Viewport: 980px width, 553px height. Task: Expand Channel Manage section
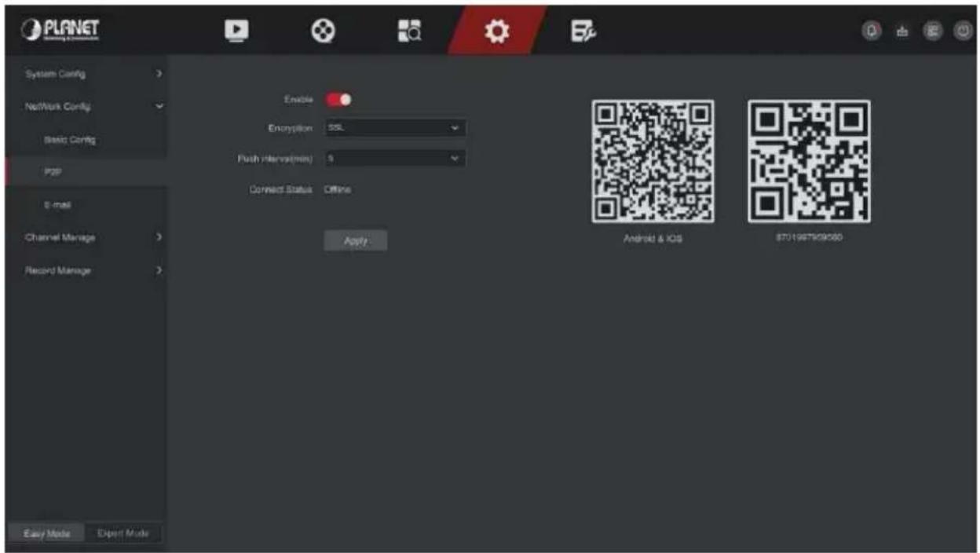pos(86,237)
